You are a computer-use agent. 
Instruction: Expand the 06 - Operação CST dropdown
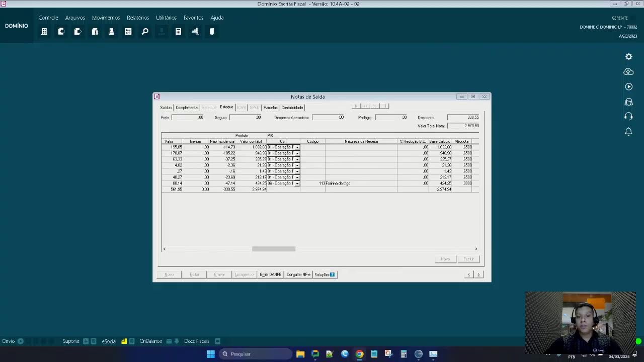point(297,184)
